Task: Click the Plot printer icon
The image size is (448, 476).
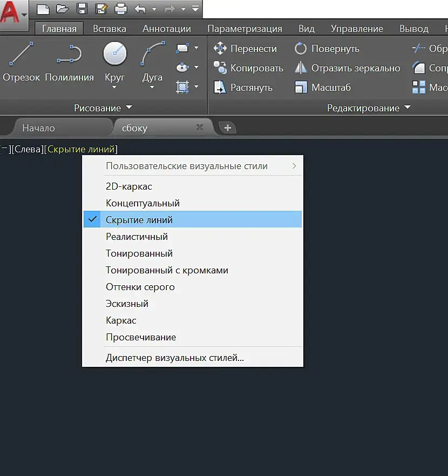Action: 121,9
